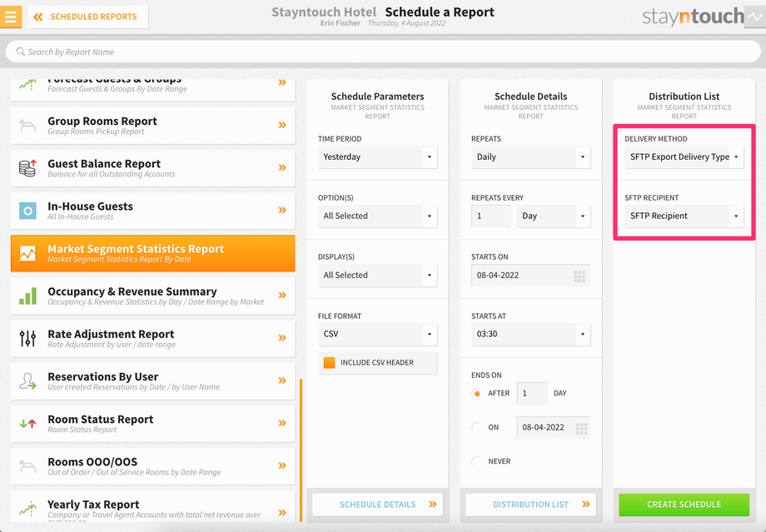Viewport: 766px width, 532px height.
Task: Click the After day count field
Action: pos(532,393)
